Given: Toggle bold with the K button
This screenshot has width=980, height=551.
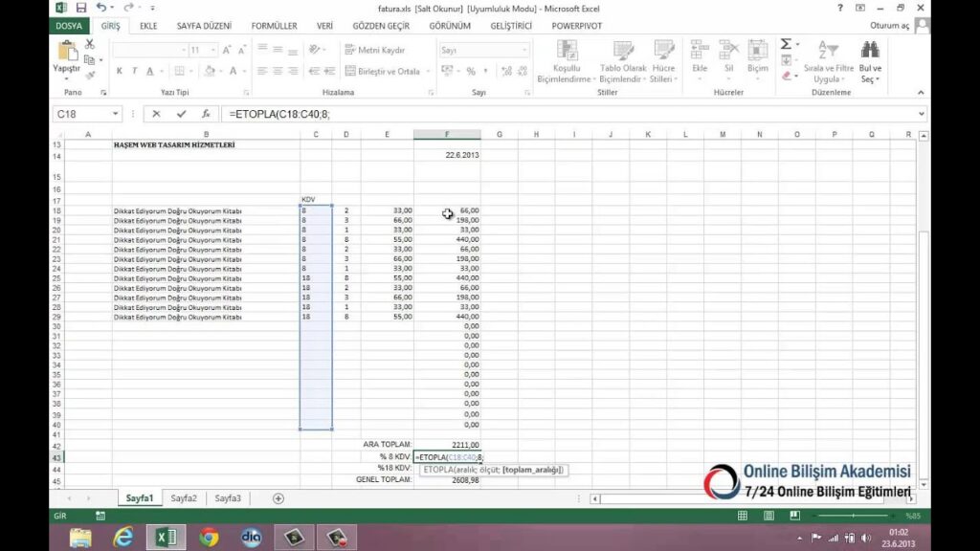Looking at the screenshot, I should coord(120,71).
